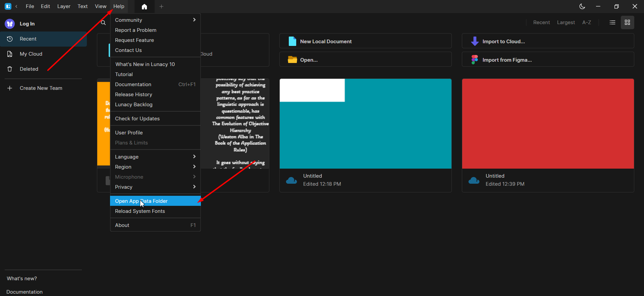Select Lunacy Backlog
Image resolution: width=644 pixels, height=296 pixels.
click(155, 105)
